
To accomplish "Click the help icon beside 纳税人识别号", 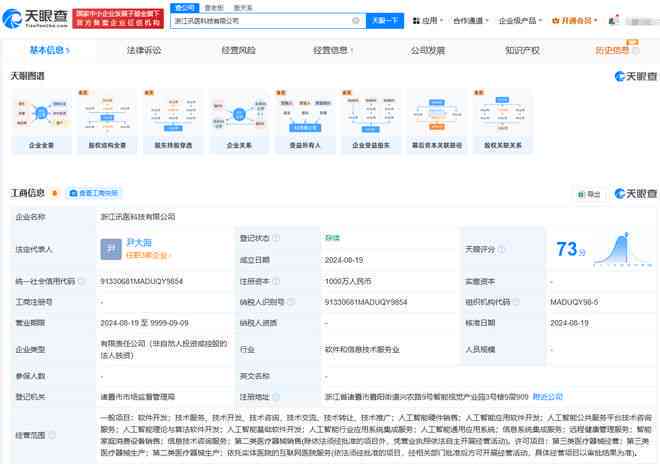I will 291,302.
